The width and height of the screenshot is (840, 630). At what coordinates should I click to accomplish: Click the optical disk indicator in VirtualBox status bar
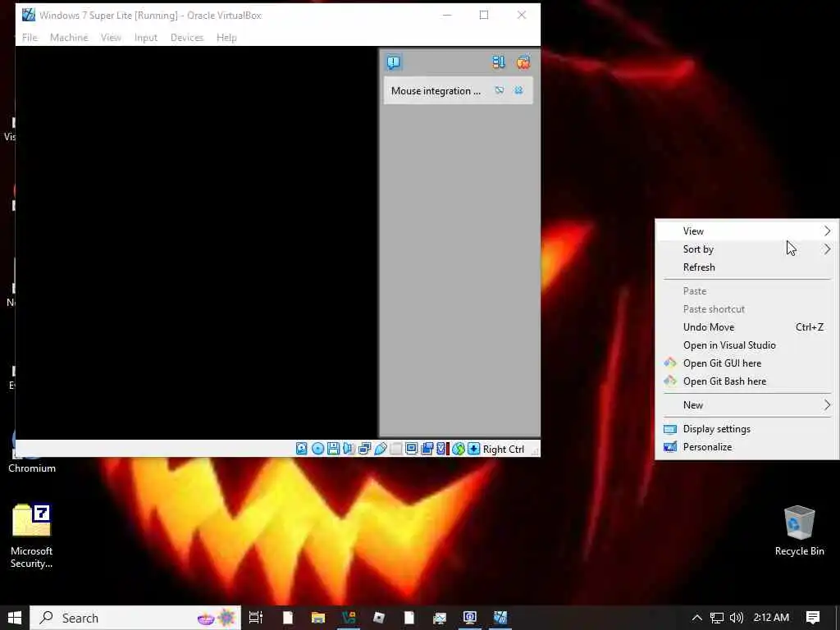[x=317, y=449]
